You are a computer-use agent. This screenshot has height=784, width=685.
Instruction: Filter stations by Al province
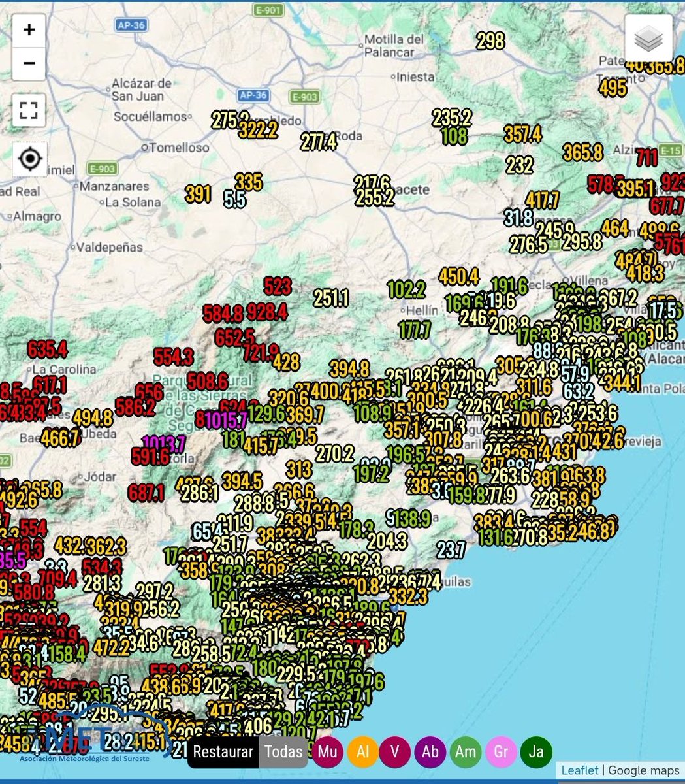pyautogui.click(x=363, y=752)
